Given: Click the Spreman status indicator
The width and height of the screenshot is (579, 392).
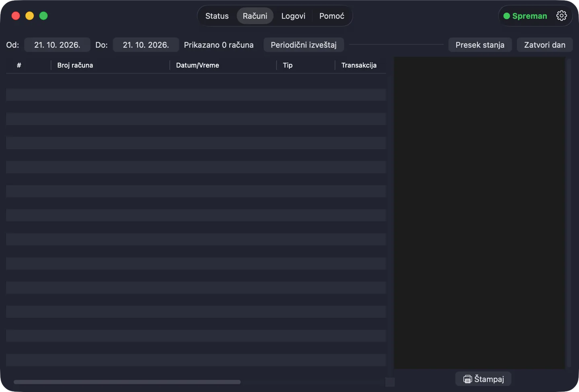Looking at the screenshot, I should click(x=525, y=16).
